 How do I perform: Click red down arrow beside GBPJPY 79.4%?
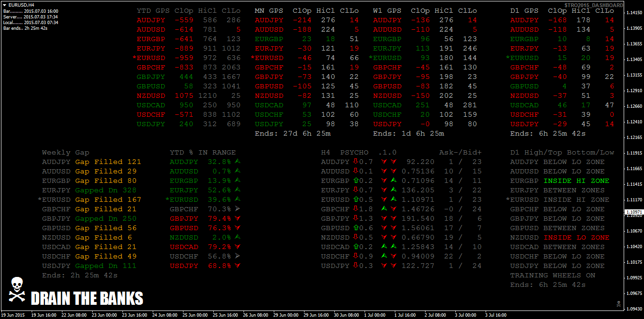click(237, 218)
